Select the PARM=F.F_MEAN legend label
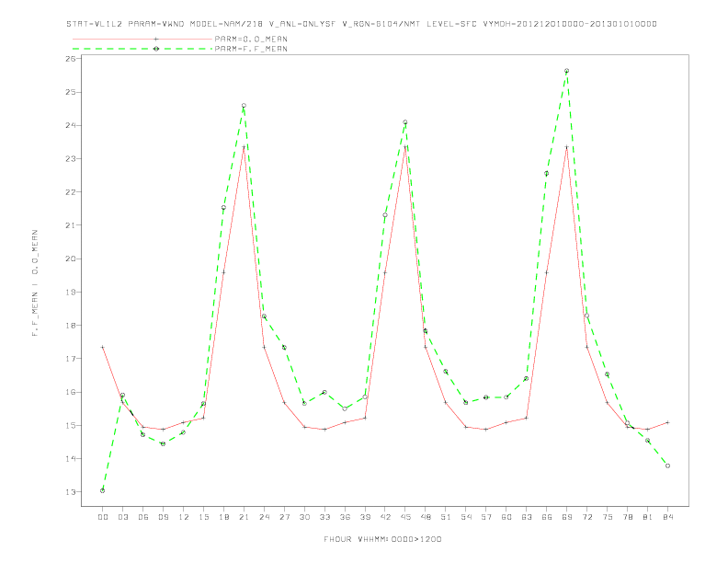Viewport: 728px width, 563px height. click(251, 49)
